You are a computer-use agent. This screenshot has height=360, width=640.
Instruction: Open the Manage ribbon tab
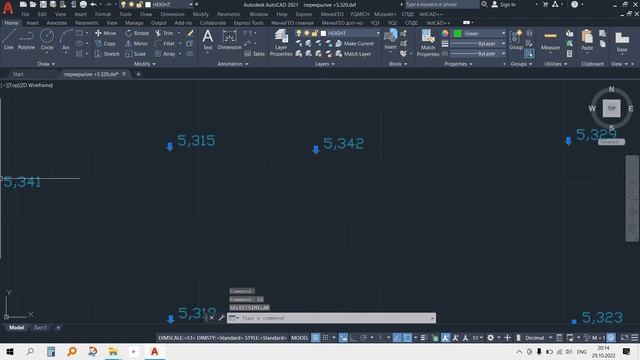tap(134, 23)
